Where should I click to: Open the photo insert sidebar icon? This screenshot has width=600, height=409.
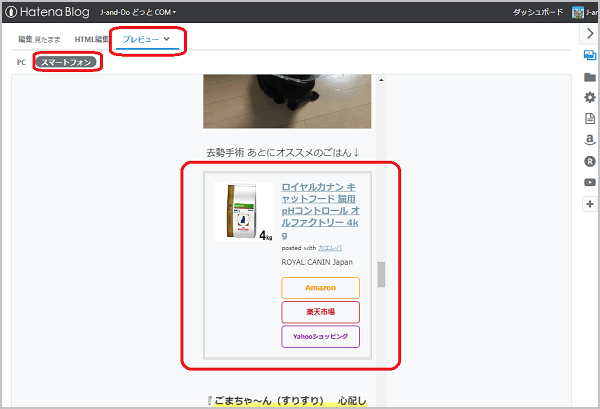pos(590,55)
